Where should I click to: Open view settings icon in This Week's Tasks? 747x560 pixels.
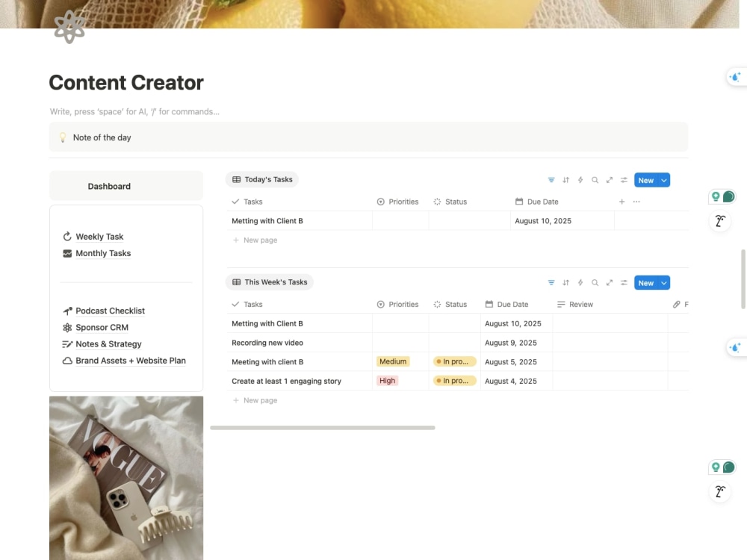[624, 283]
